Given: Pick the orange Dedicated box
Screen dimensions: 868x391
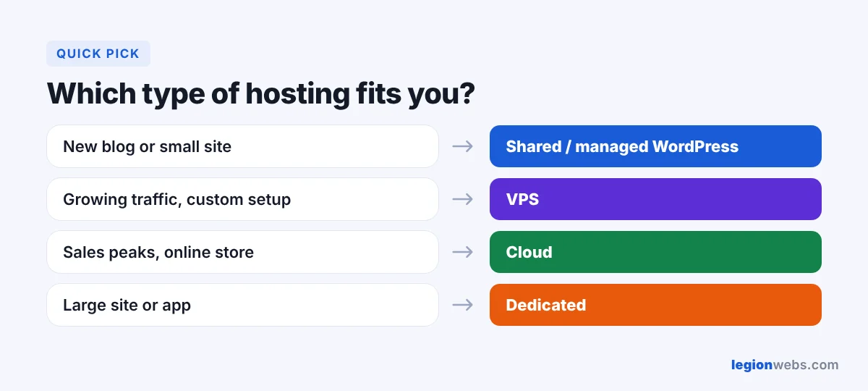Looking at the screenshot, I should pyautogui.click(x=655, y=305).
